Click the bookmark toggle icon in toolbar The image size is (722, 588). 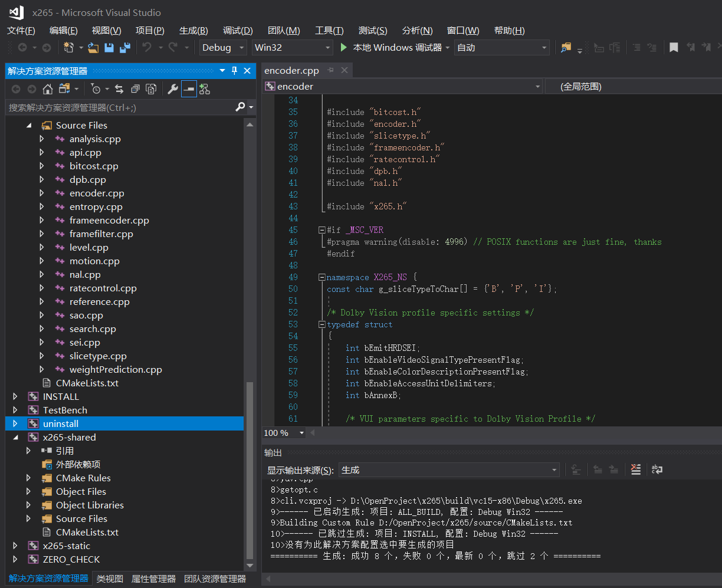(x=674, y=48)
